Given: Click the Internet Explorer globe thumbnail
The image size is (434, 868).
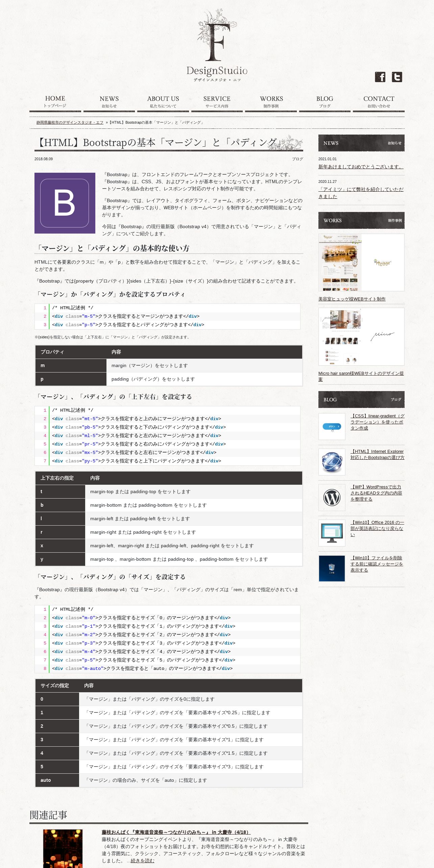Looking at the screenshot, I should (x=332, y=462).
